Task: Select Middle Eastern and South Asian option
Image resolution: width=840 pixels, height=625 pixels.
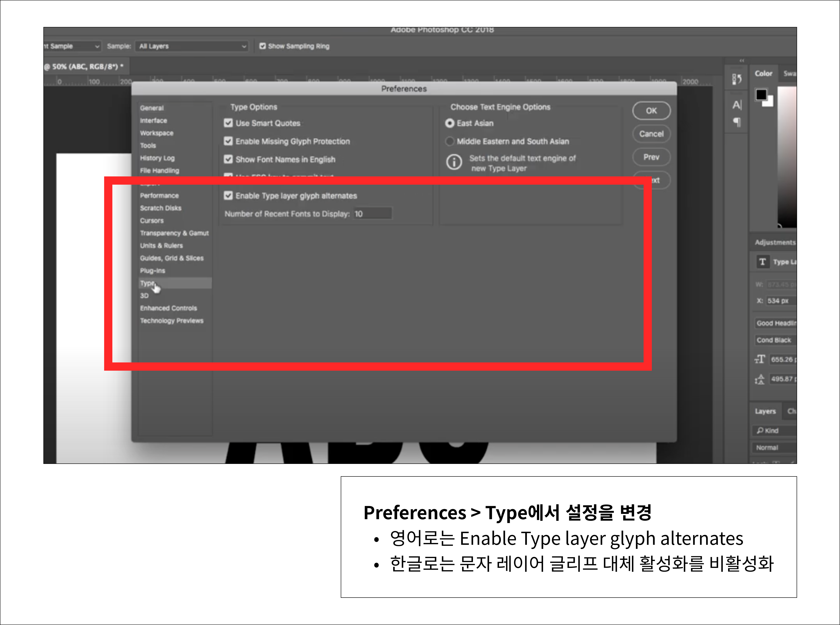Action: point(449,141)
